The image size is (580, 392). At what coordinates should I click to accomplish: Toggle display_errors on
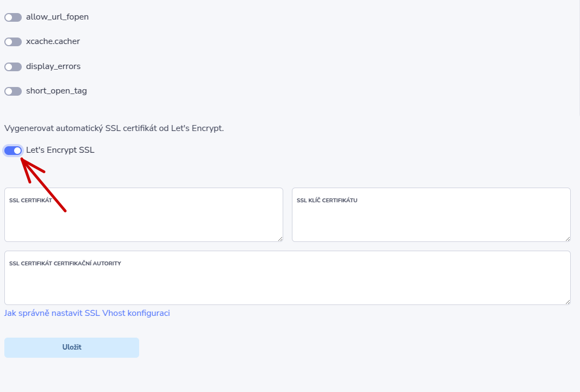click(x=13, y=67)
